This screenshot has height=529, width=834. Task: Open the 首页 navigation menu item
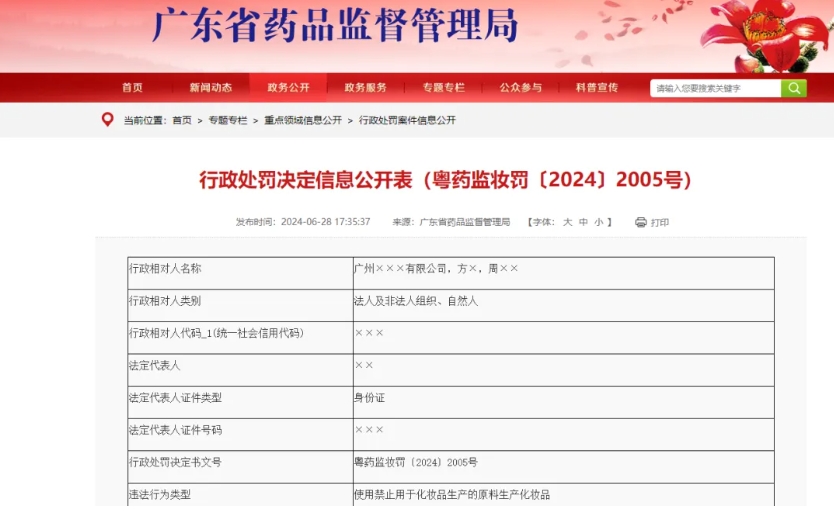pyautogui.click(x=132, y=88)
